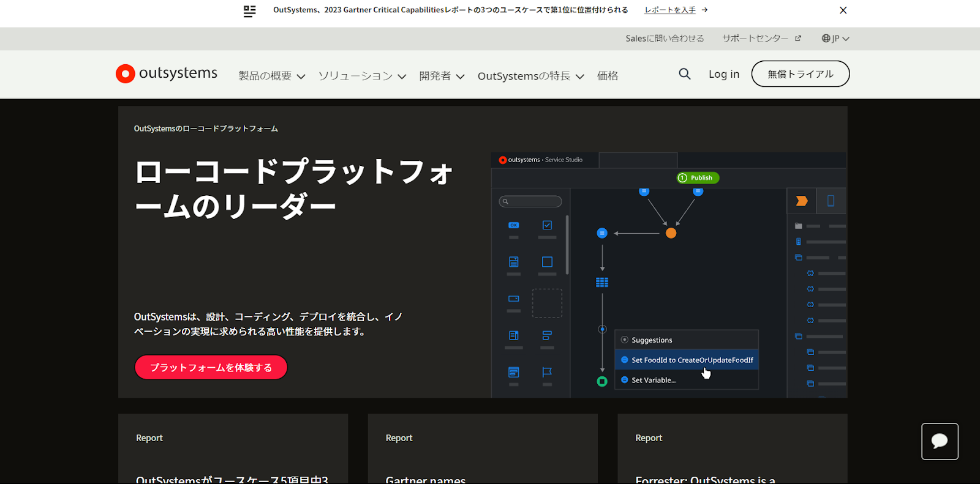Click the flag icon in toolbox
The width and height of the screenshot is (980, 484).
[x=547, y=372]
